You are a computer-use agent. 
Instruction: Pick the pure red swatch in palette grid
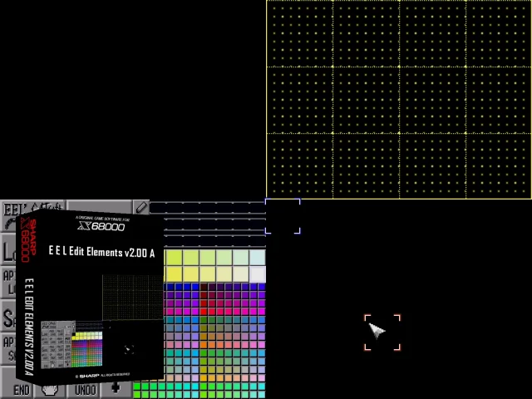click(x=204, y=312)
